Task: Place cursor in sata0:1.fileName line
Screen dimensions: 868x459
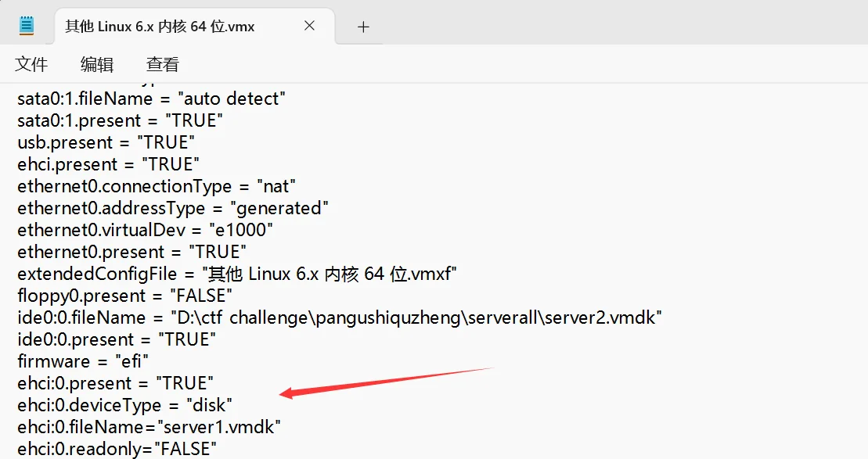Action: [x=151, y=99]
